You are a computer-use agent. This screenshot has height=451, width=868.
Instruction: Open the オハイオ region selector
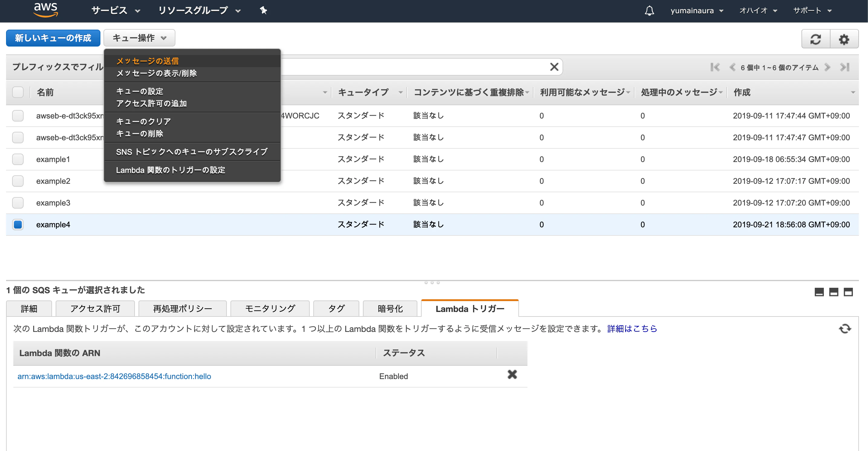[x=758, y=11]
